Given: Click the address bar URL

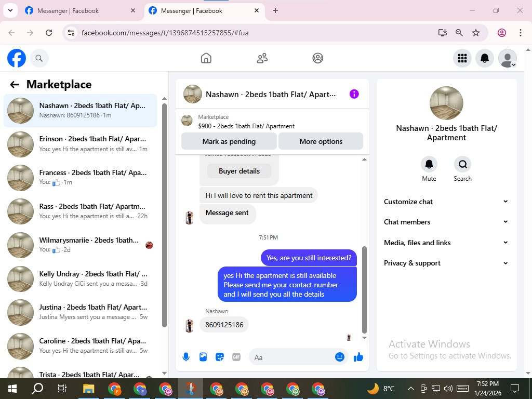Looking at the screenshot, I should pos(165,33).
